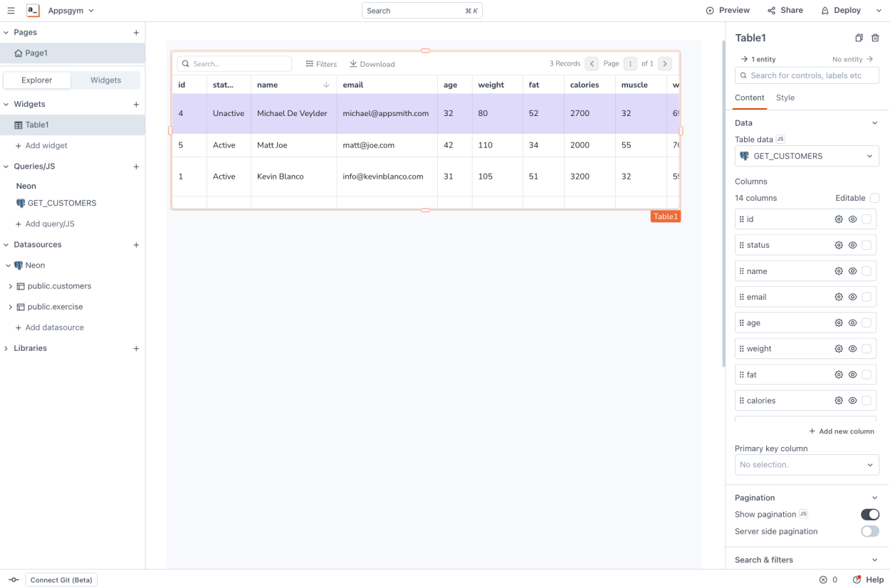Delete Table1 using the trash icon
Image resolution: width=890 pixels, height=588 pixels.
(876, 37)
